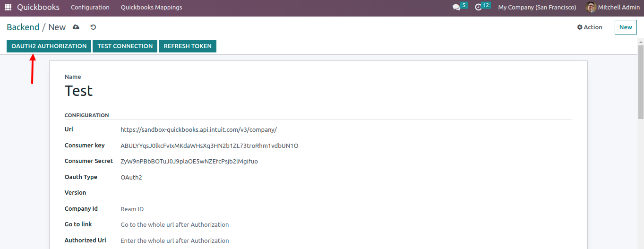Click the OAUTH2 AUTHORIZATION button
The image size is (644, 249).
(49, 46)
